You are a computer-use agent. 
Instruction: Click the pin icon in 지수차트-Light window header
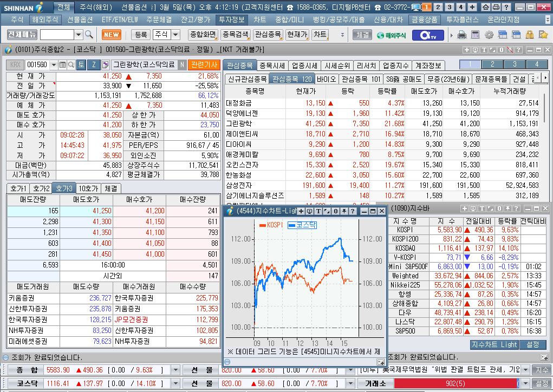[344, 211]
